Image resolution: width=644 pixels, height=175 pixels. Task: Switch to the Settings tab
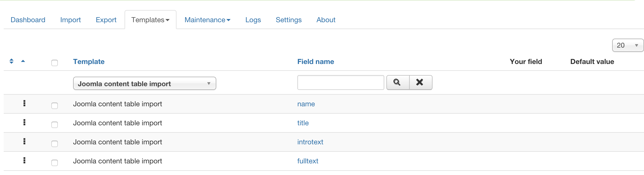pyautogui.click(x=289, y=20)
